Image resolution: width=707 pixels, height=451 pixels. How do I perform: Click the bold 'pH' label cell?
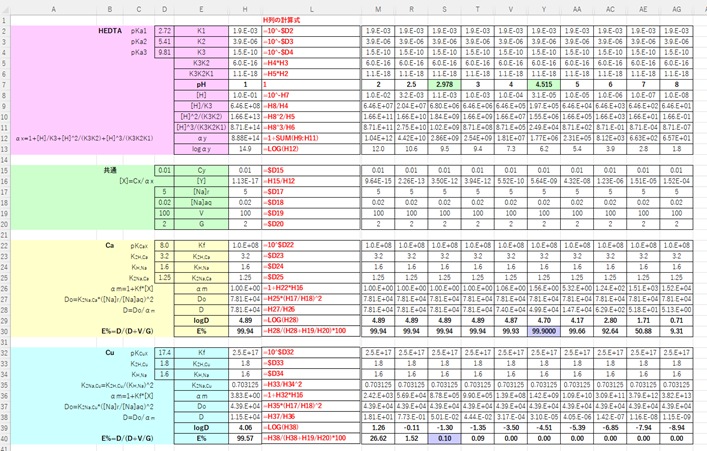tap(201, 85)
